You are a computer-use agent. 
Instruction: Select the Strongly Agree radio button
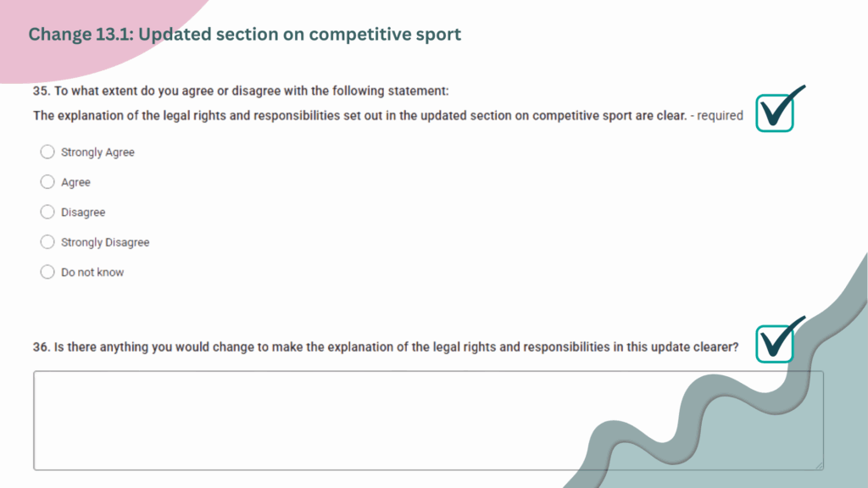pos(47,152)
